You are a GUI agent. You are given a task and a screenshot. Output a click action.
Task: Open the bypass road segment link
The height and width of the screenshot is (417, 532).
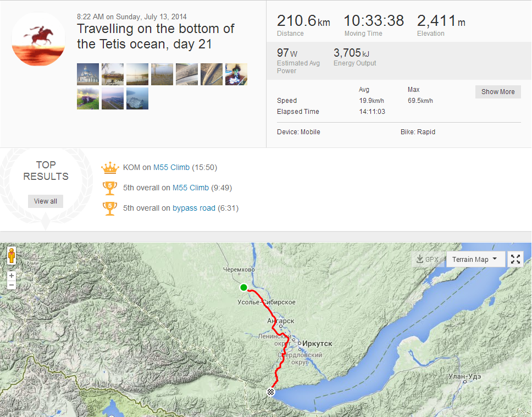pyautogui.click(x=194, y=208)
